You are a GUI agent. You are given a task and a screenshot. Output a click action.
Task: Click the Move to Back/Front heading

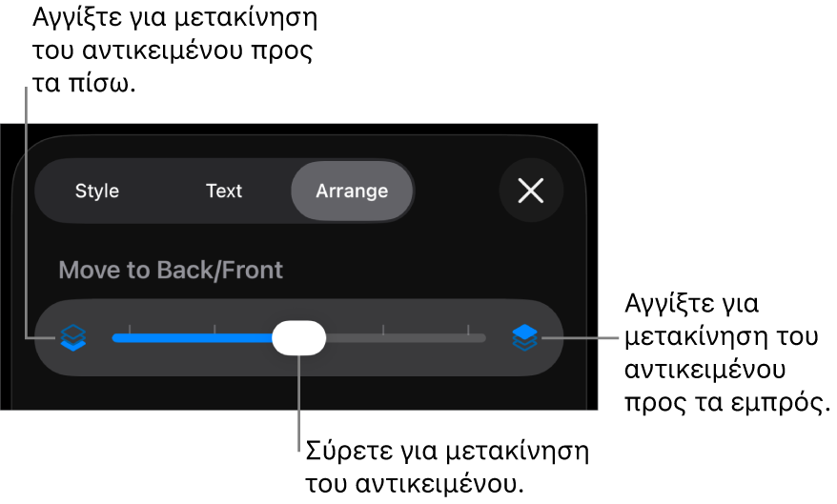tap(171, 270)
